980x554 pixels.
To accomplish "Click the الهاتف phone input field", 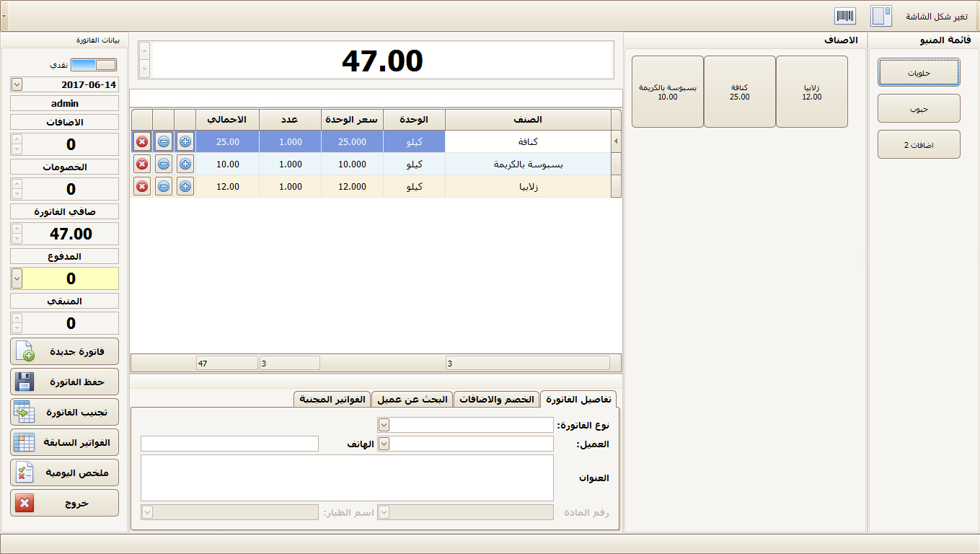I will click(x=229, y=444).
